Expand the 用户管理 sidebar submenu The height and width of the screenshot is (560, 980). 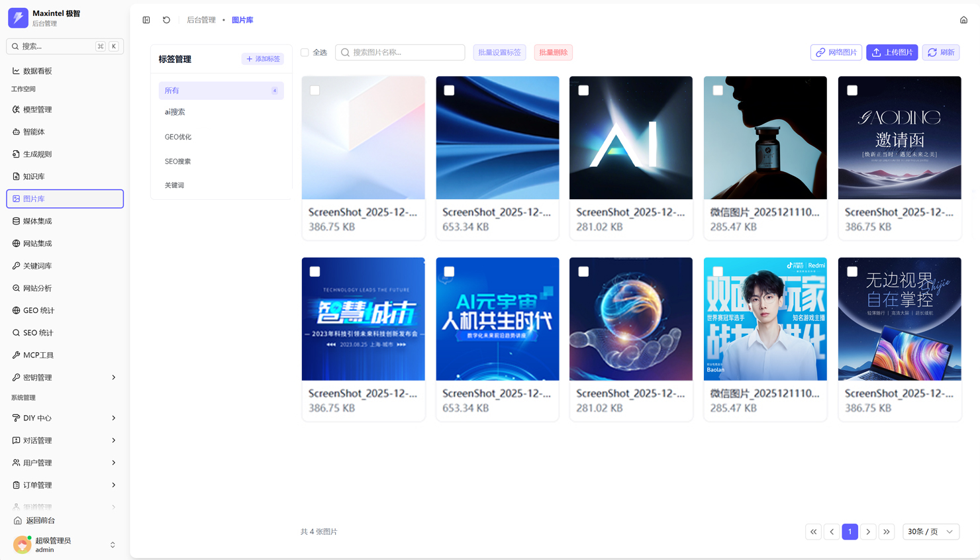[x=113, y=463]
